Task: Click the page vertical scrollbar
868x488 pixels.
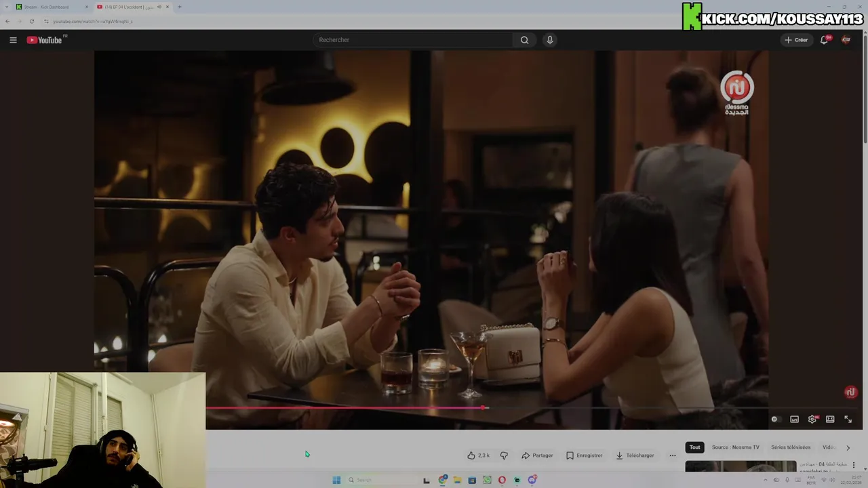Action: (865, 88)
